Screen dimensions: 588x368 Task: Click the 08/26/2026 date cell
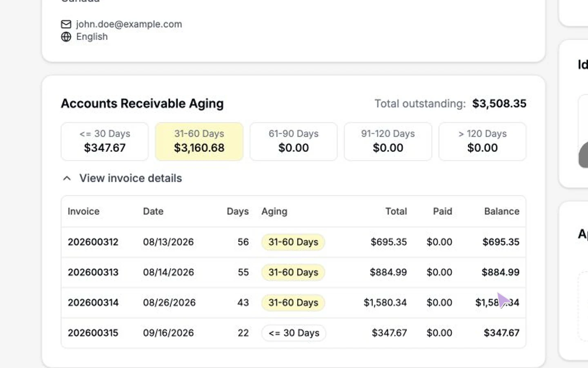pyautogui.click(x=169, y=303)
